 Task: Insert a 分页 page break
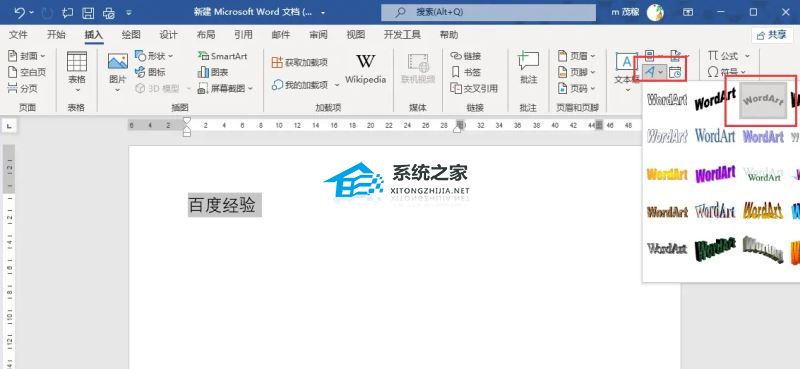23,88
